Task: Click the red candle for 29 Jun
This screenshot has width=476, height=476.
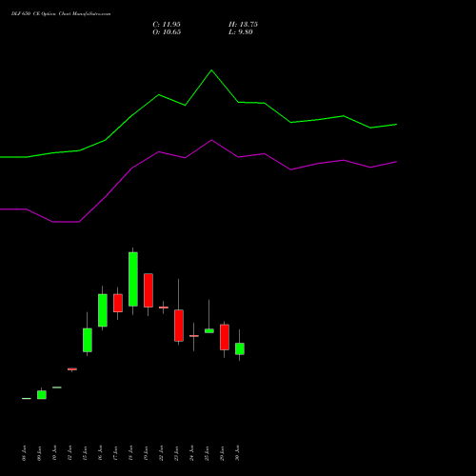Action: click(225, 337)
